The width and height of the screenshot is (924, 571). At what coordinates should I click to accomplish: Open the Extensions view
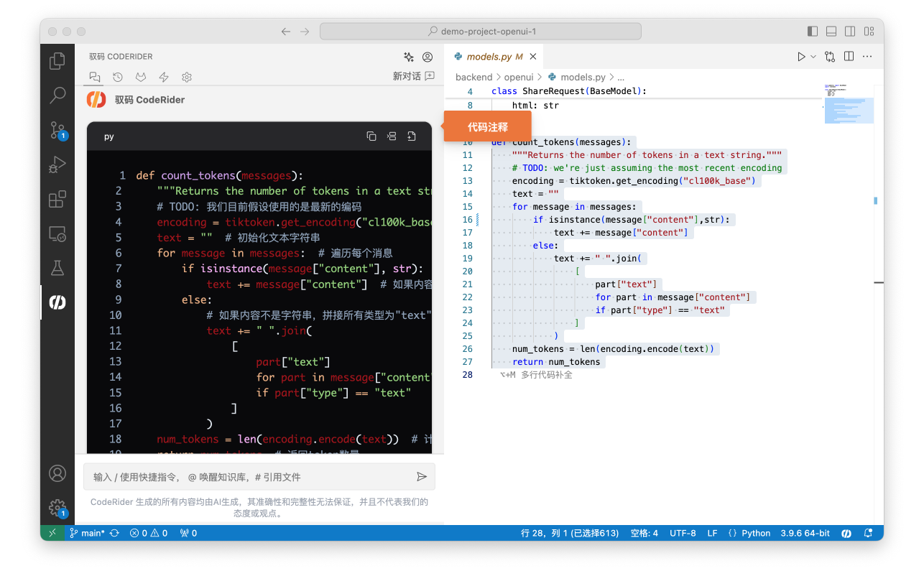tap(57, 199)
